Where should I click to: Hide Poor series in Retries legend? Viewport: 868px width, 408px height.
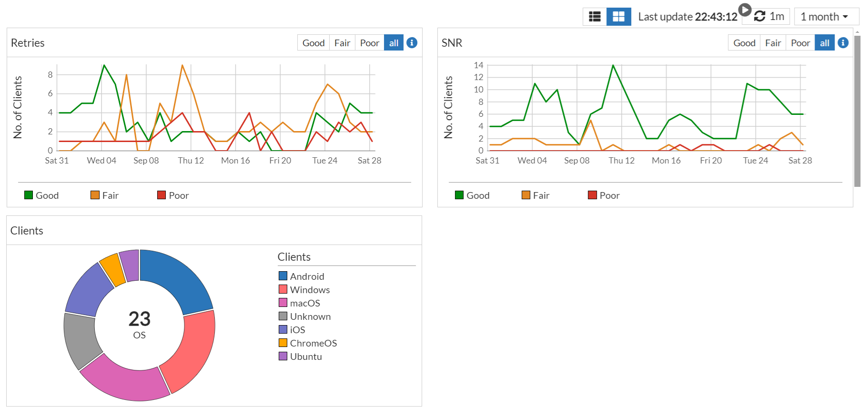click(x=173, y=195)
